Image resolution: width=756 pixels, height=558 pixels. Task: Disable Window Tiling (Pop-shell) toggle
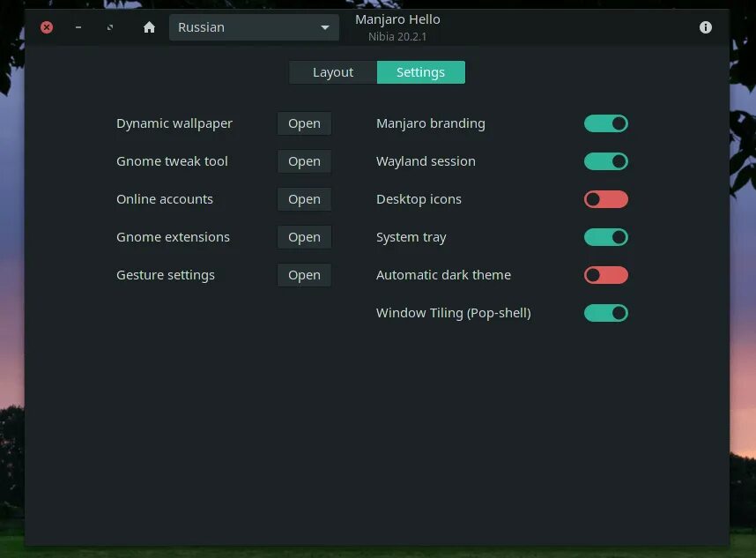(x=606, y=313)
